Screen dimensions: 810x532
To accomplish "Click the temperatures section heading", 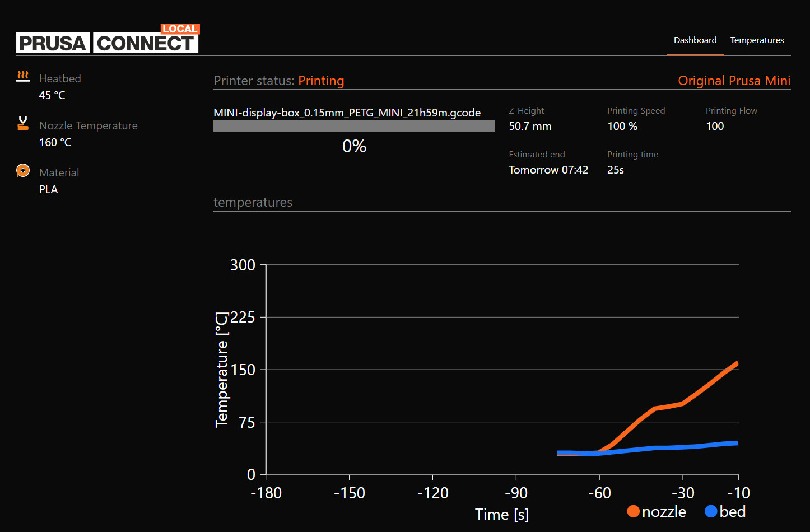I will [x=253, y=202].
